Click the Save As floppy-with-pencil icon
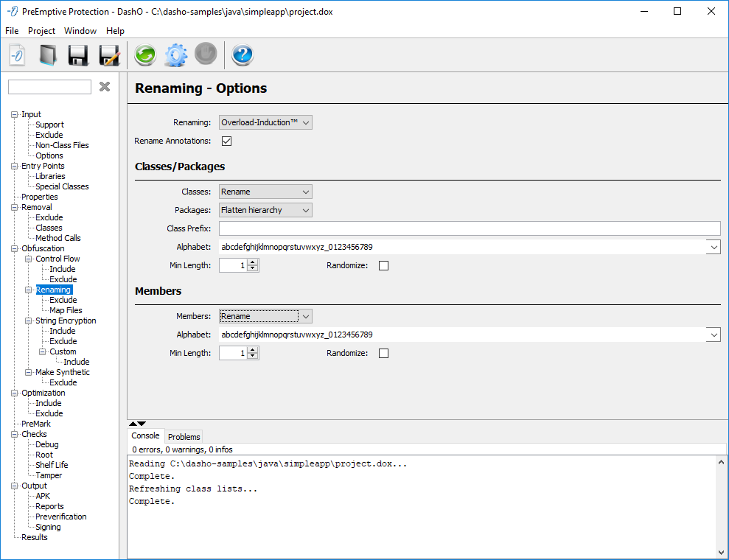729x560 pixels. tap(109, 55)
